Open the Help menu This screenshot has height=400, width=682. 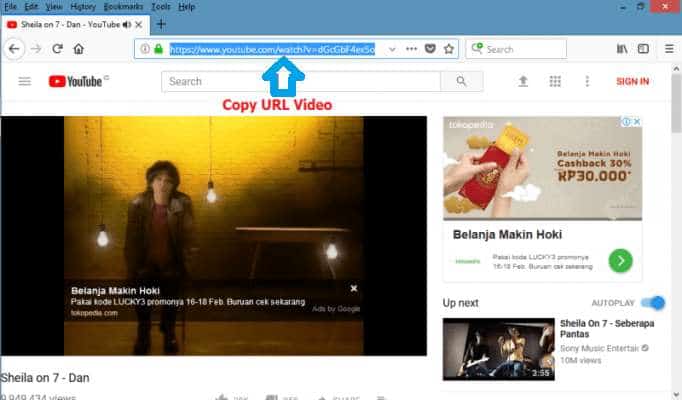coord(187,7)
